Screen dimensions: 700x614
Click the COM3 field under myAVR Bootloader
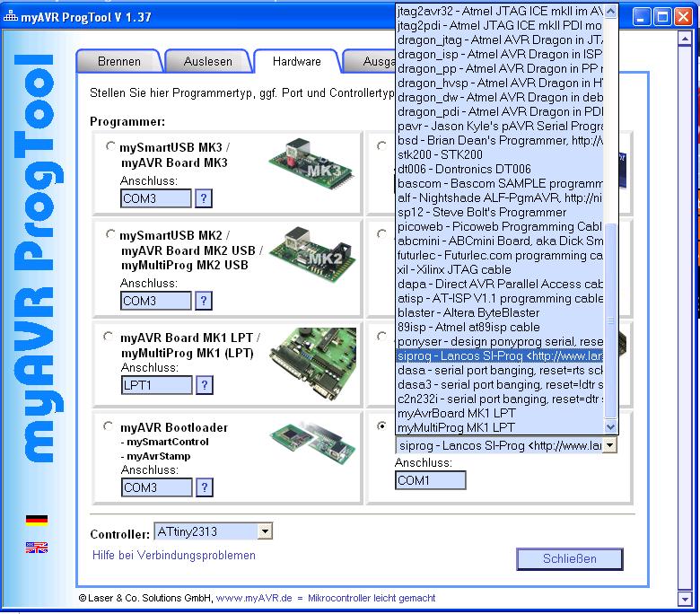click(x=157, y=487)
